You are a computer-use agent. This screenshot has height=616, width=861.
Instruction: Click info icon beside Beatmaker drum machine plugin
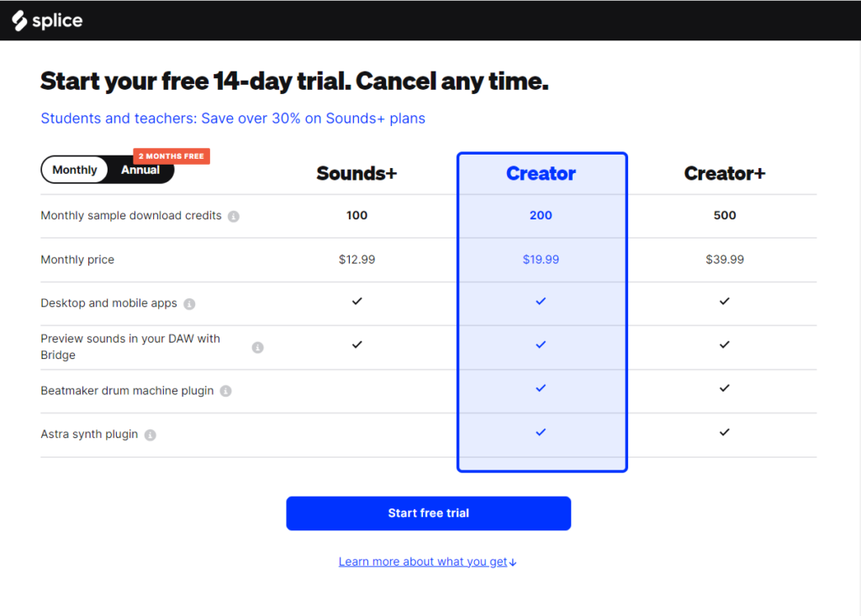226,392
